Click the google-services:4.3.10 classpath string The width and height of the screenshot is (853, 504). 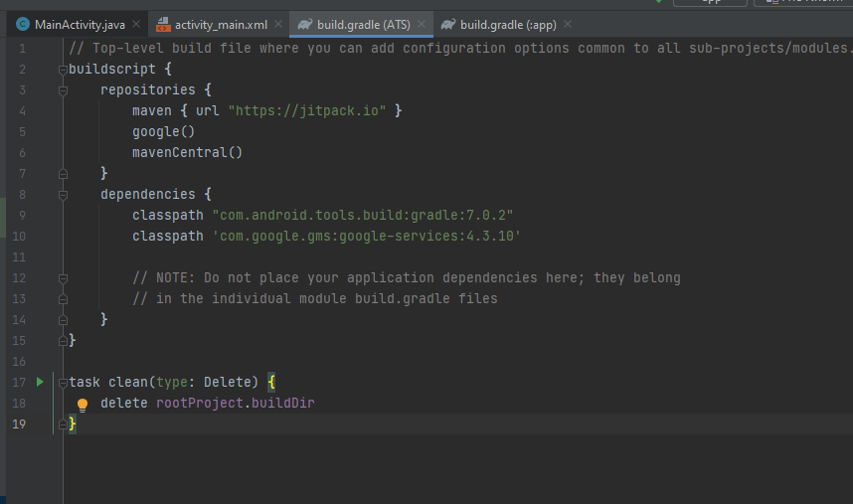point(367,236)
